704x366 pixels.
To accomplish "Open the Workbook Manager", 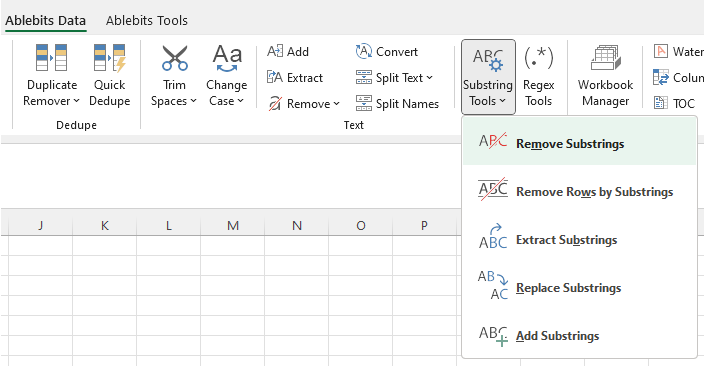I will tap(605, 76).
